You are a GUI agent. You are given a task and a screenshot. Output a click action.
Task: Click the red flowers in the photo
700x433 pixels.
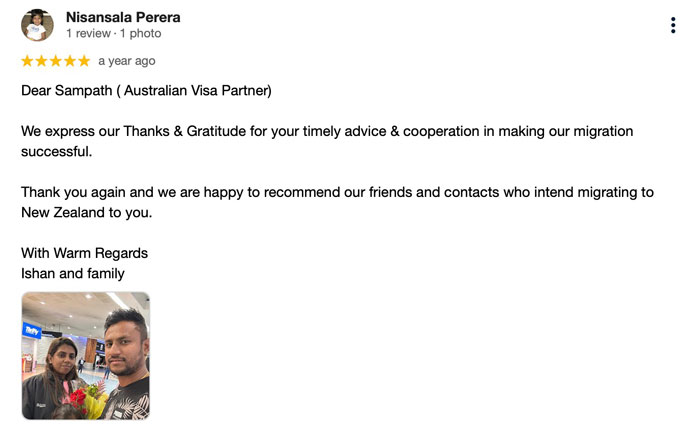click(76, 398)
